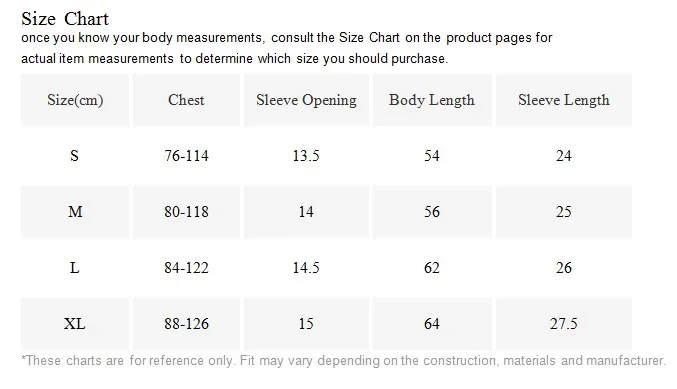Click the body length 62 cell
The width and height of the screenshot is (677, 389).
pyautogui.click(x=432, y=268)
